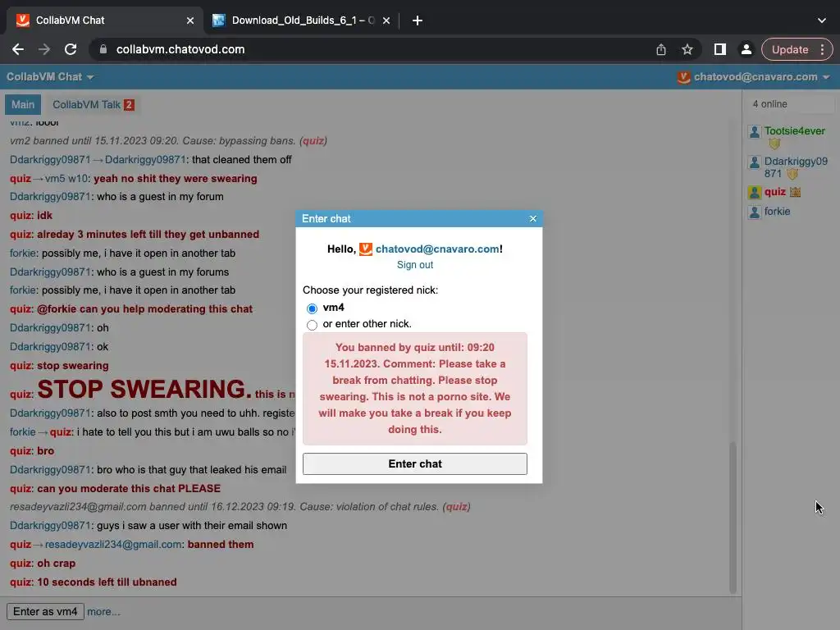Click the Enter chat button in dialog
840x630 pixels.
point(414,464)
